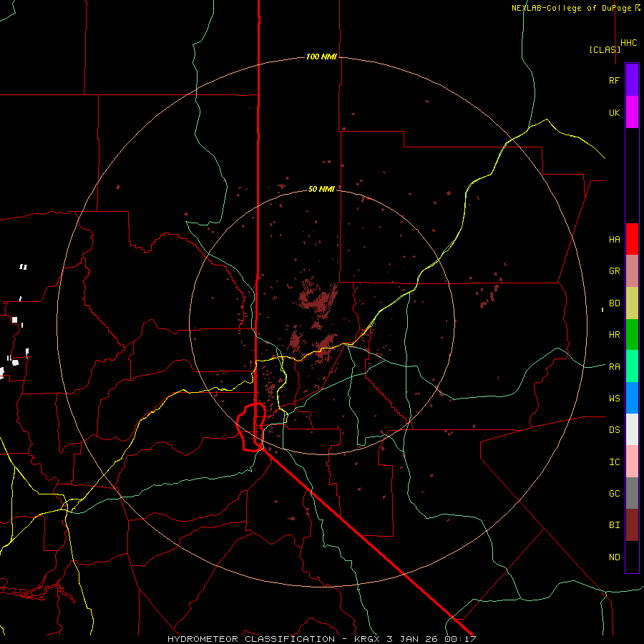Click the RA light green legend swatch
This screenshot has height=644, width=644.
[x=632, y=366]
